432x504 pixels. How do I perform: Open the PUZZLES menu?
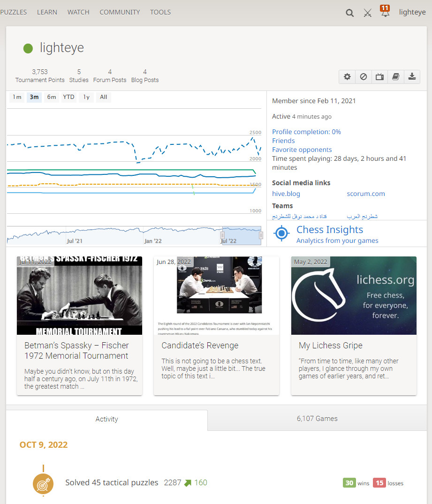[14, 12]
